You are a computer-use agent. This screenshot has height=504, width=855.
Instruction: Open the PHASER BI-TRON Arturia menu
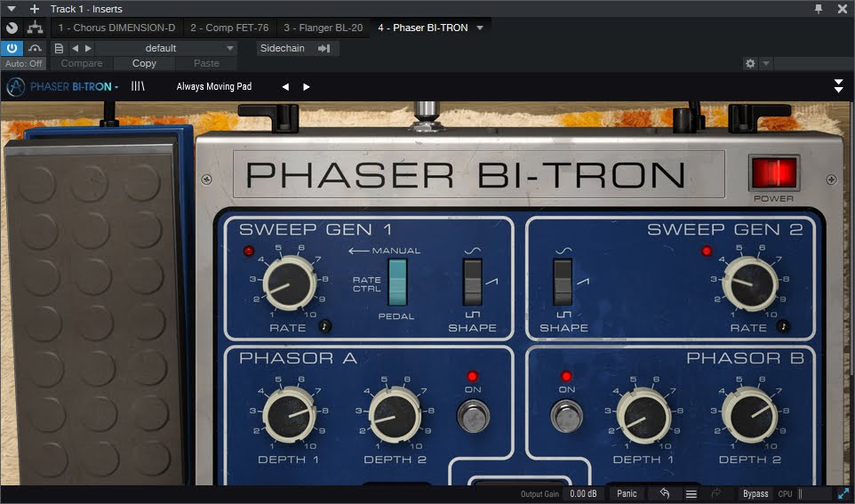(x=74, y=86)
